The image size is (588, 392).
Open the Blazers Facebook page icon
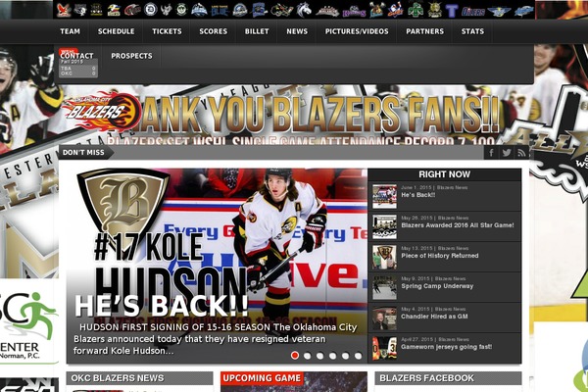(x=491, y=153)
